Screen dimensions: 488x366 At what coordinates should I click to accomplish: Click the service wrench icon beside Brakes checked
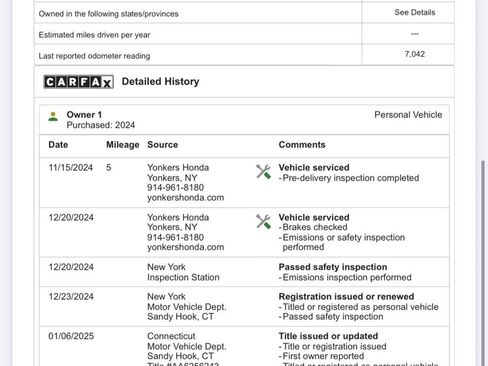click(x=263, y=222)
